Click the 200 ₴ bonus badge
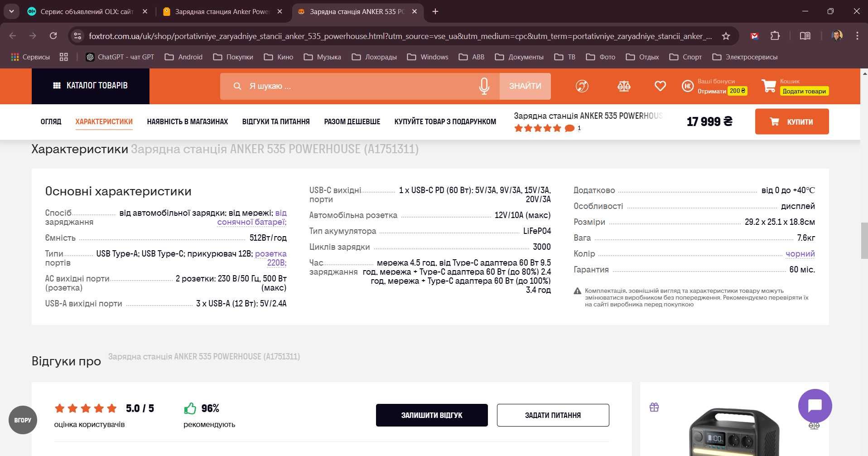 [738, 91]
